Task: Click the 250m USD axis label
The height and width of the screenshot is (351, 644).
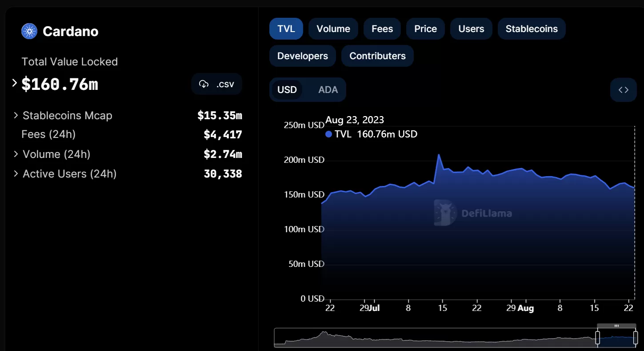Action: (304, 125)
